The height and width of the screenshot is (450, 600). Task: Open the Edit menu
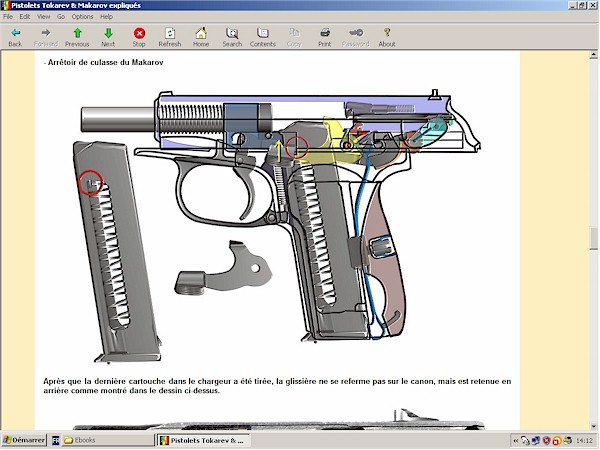tap(24, 16)
